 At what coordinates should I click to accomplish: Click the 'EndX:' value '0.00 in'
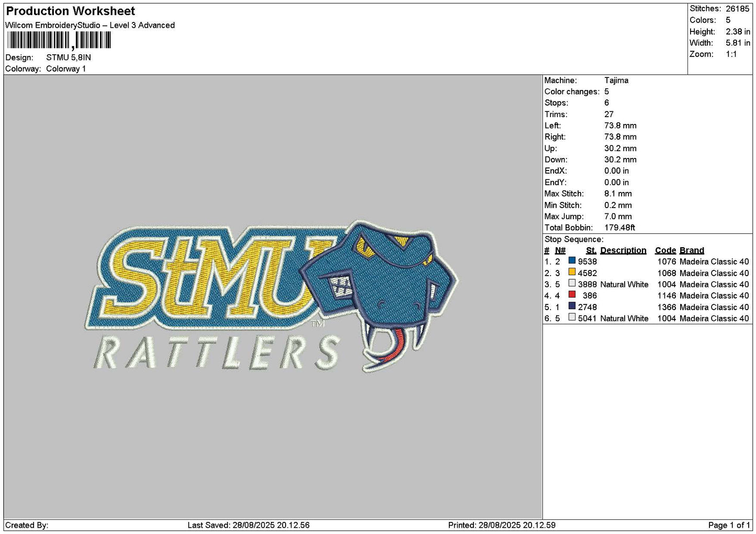tap(617, 171)
